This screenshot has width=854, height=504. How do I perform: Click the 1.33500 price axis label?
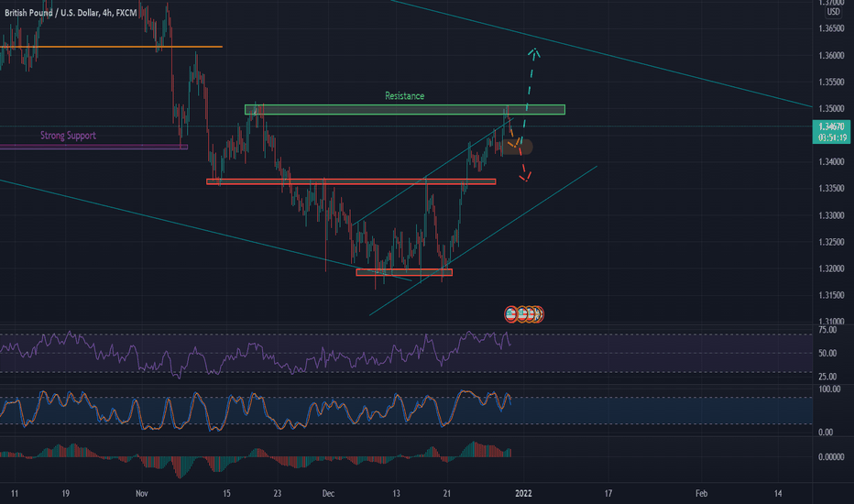[x=831, y=189]
